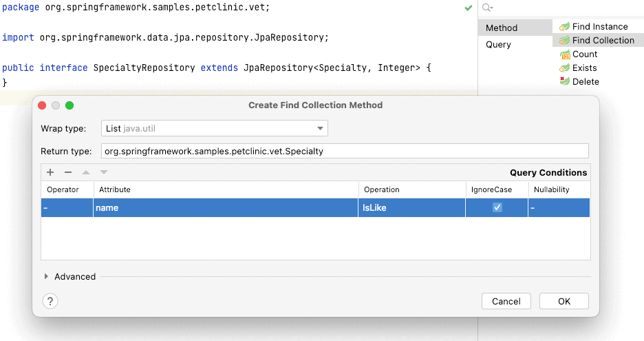Screen dimensions: 644x341
Task: Select the name attribute cell
Action: (x=226, y=207)
